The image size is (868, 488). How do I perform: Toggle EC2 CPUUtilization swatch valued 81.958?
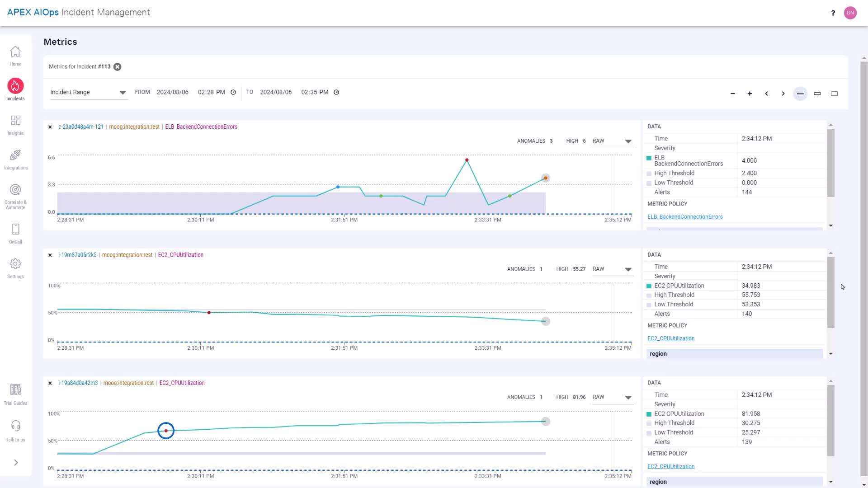pos(649,414)
